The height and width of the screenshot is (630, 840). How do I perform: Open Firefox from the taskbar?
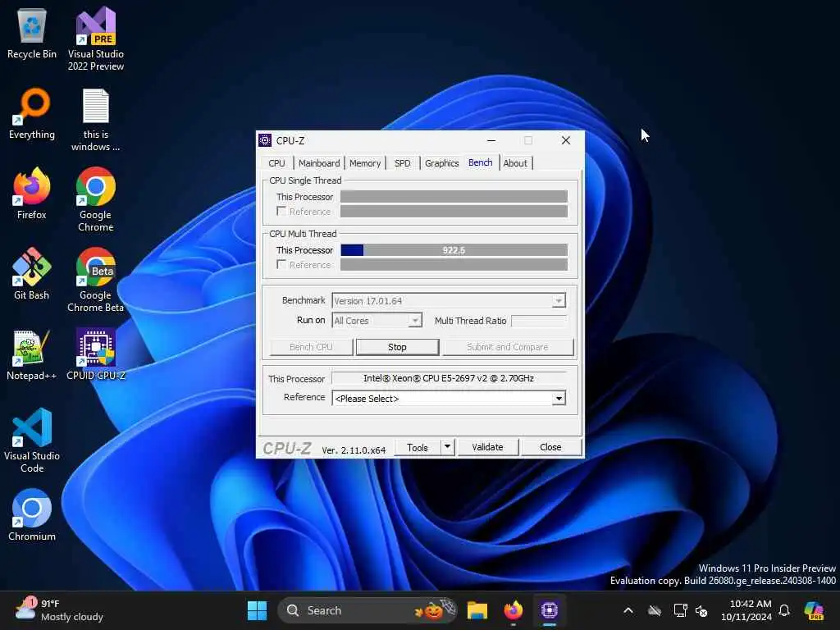tap(514, 610)
